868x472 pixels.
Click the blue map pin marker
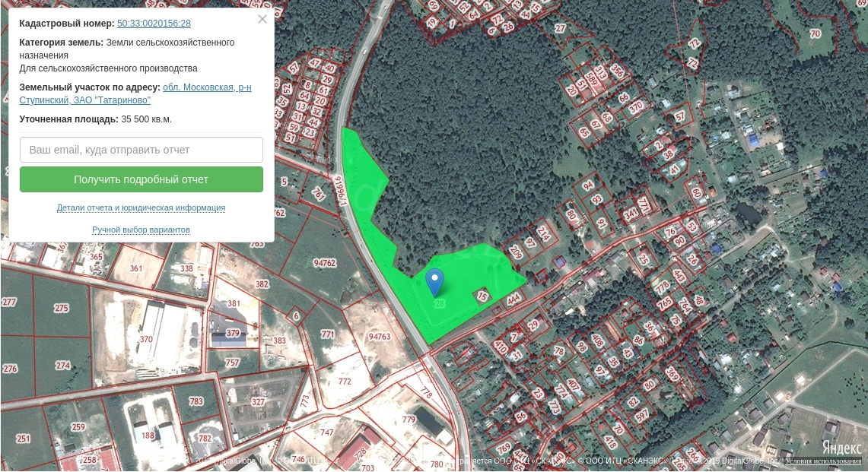pos(434,280)
